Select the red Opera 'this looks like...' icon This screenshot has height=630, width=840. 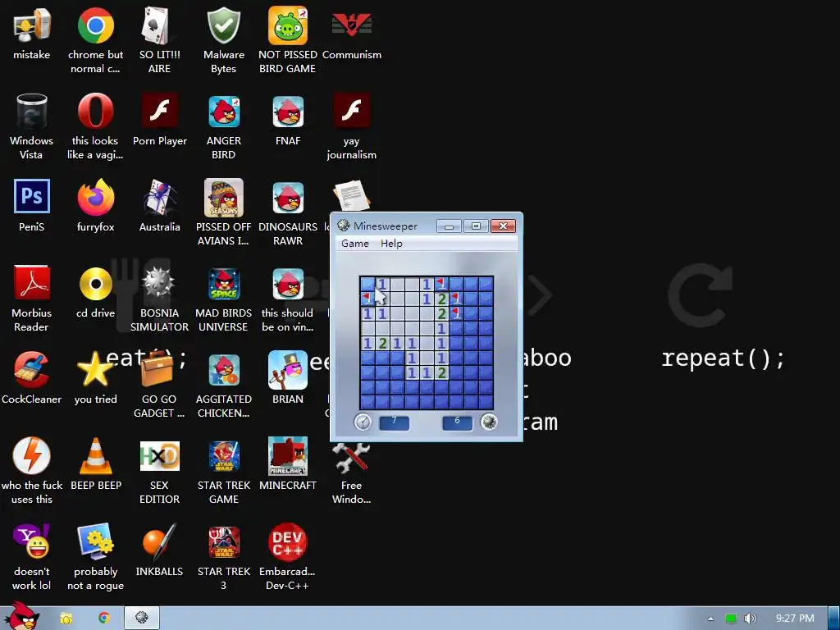[x=95, y=112]
